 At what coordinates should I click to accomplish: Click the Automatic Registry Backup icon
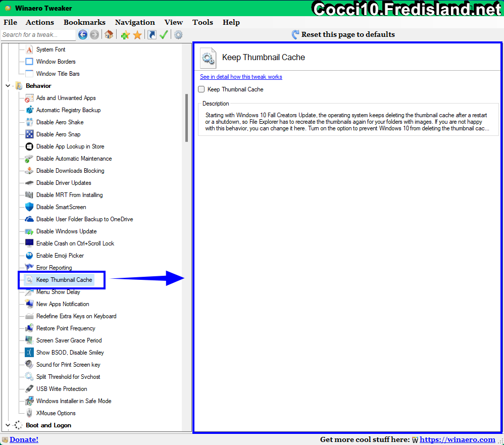(29, 110)
